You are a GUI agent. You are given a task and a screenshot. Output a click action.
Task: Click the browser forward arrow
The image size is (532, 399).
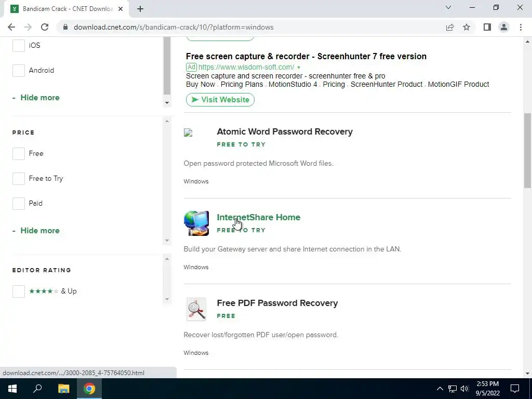[28, 27]
